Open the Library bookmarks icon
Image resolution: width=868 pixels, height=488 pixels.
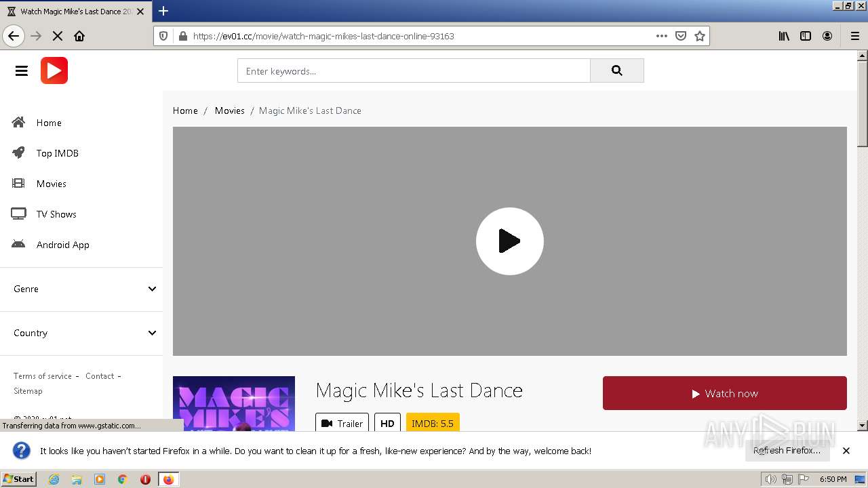784,36
